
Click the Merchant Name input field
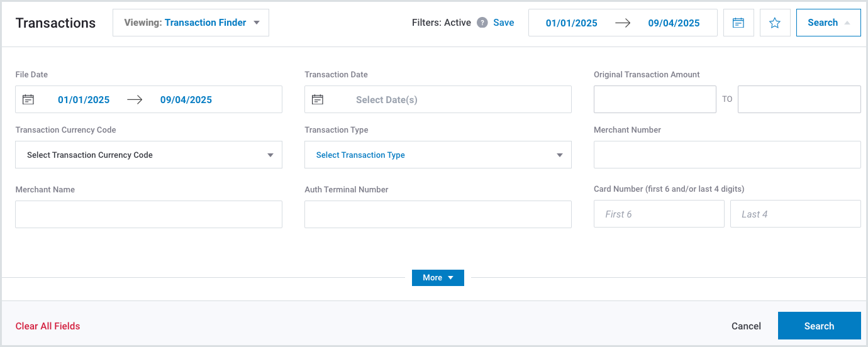(x=148, y=214)
